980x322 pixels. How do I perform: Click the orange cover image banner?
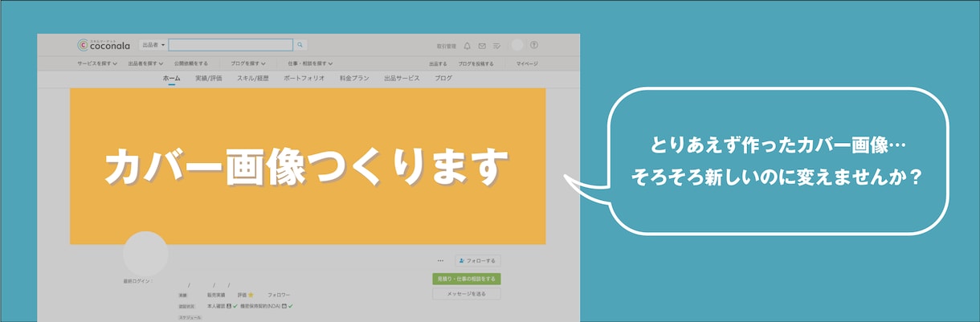click(x=308, y=166)
